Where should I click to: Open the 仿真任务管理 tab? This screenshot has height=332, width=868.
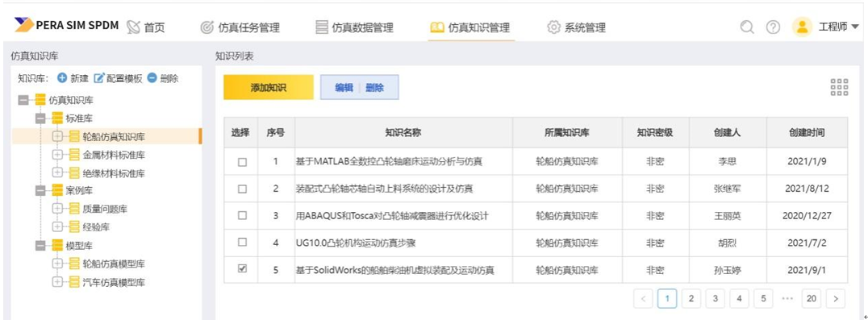tap(240, 27)
